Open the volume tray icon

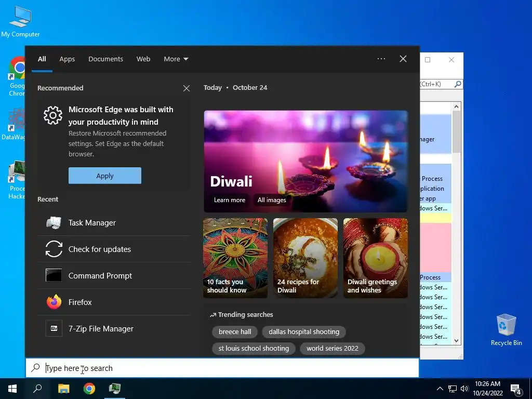464,389
